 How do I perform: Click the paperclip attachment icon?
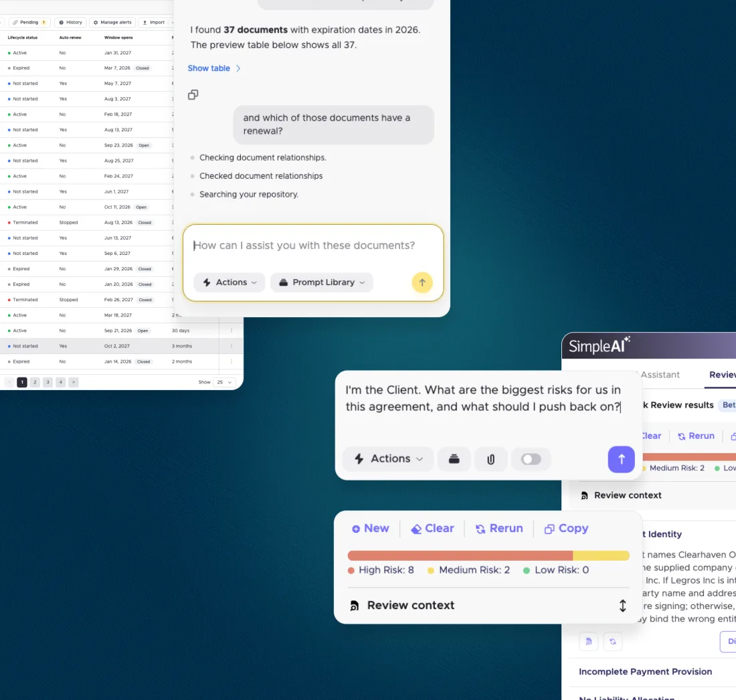point(491,458)
